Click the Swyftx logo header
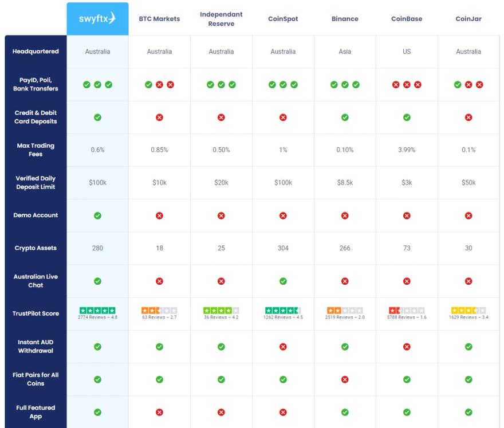Image resolution: width=504 pixels, height=428 pixels. tap(97, 18)
